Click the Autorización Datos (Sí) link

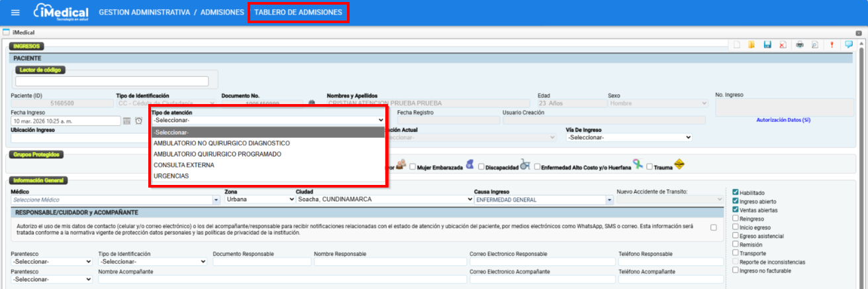(x=783, y=120)
